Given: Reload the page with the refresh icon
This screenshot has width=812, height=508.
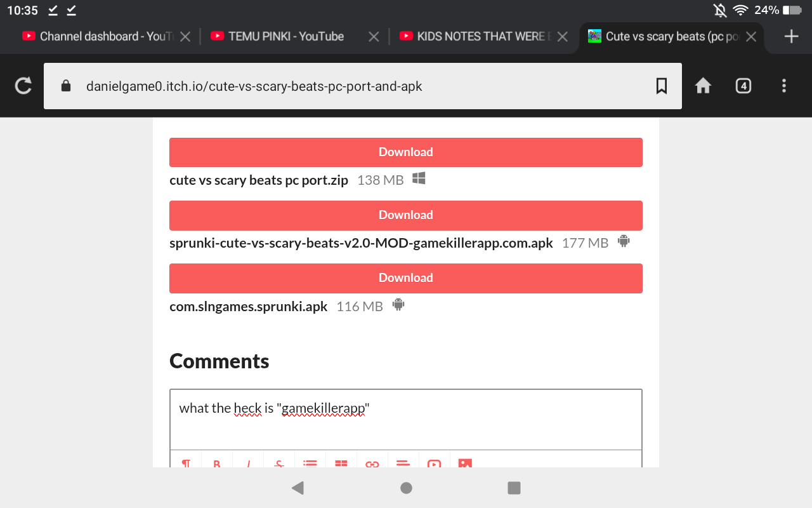Looking at the screenshot, I should [23, 86].
